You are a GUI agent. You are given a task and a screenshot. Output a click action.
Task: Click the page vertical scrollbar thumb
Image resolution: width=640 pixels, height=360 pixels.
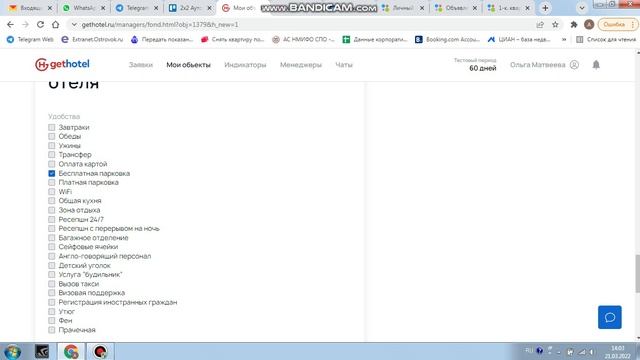pos(637,273)
